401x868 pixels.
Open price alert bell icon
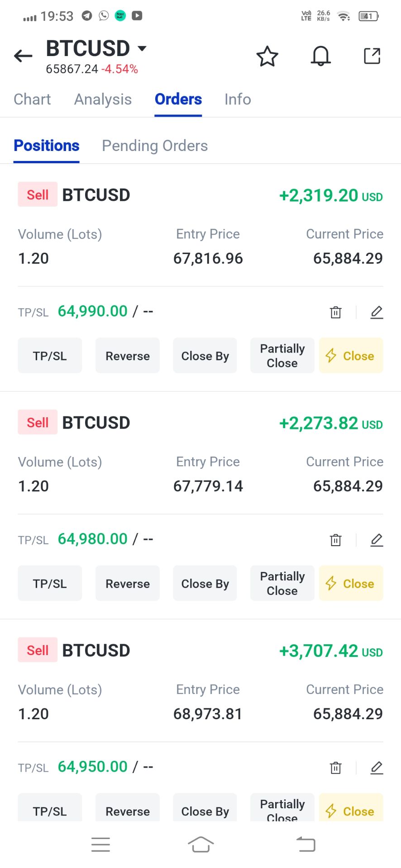(320, 57)
